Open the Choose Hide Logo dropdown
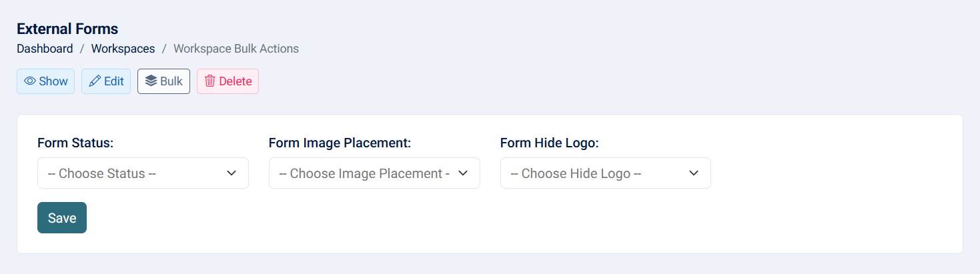Image resolution: width=980 pixels, height=274 pixels. (596, 173)
